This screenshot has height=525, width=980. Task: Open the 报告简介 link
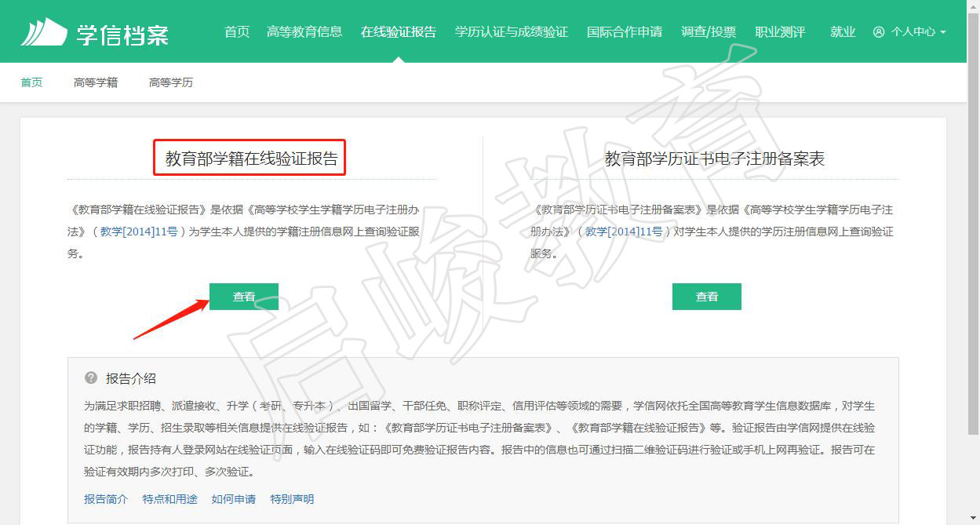[106, 499]
